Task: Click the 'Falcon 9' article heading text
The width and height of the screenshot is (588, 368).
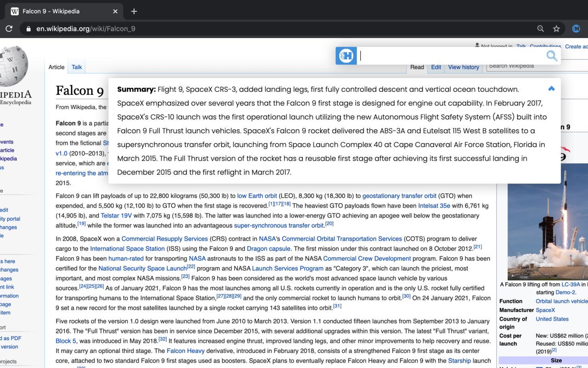Action: (x=79, y=90)
